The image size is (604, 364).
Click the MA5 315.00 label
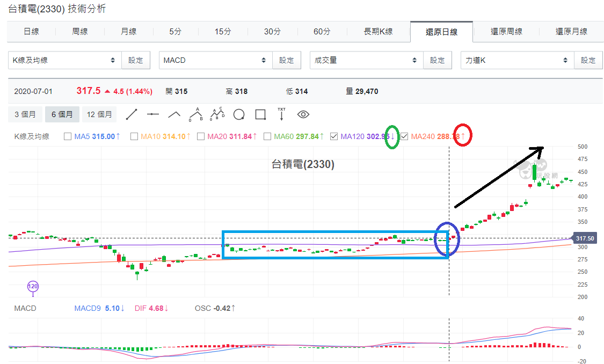pos(97,136)
